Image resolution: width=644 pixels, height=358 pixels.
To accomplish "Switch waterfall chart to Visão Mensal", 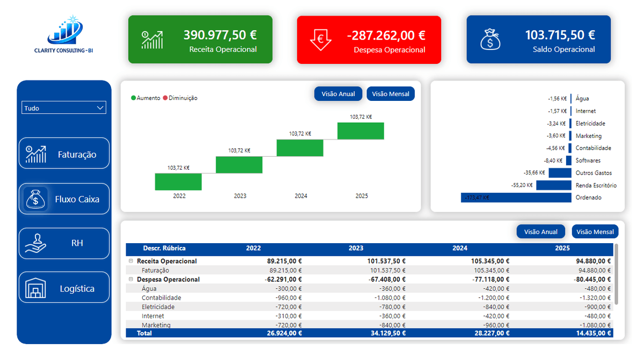I will pos(391,94).
